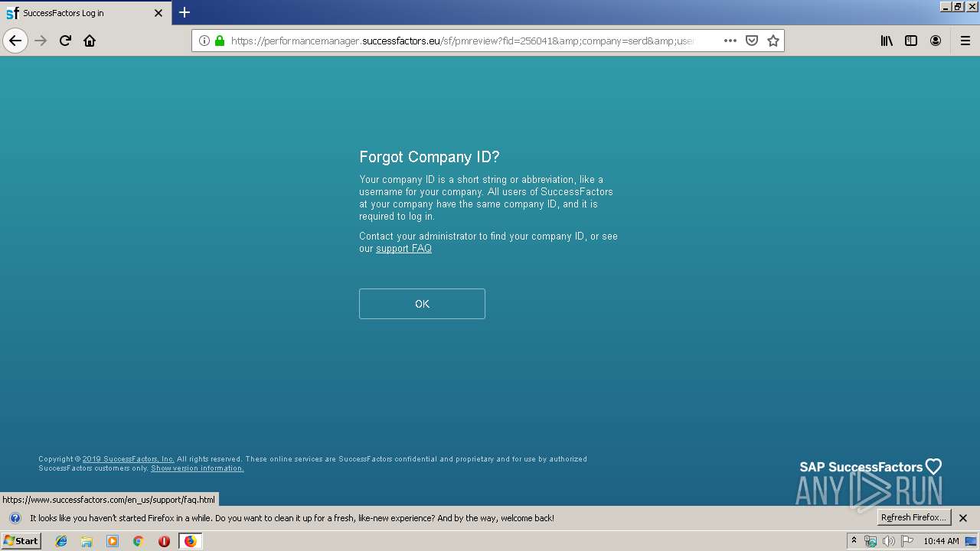Dismiss the Firefox refresh notification bar
Screen dimensions: 980x551
[x=963, y=518]
